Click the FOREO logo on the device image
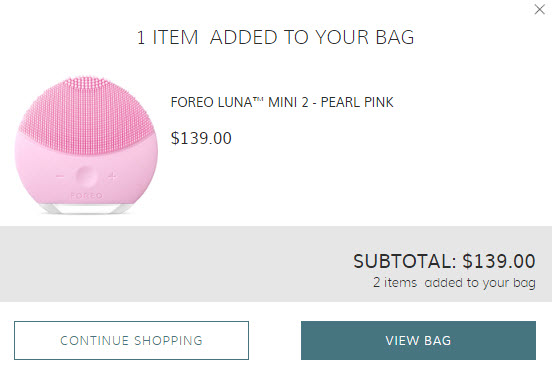 pyautogui.click(x=86, y=196)
